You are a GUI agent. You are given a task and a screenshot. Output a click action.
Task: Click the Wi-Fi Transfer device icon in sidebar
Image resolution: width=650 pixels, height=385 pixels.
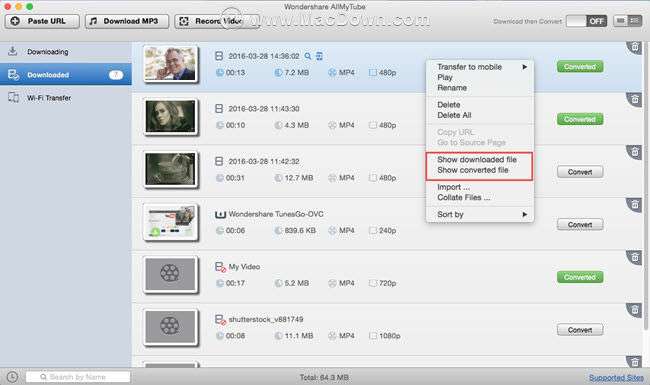click(x=13, y=97)
